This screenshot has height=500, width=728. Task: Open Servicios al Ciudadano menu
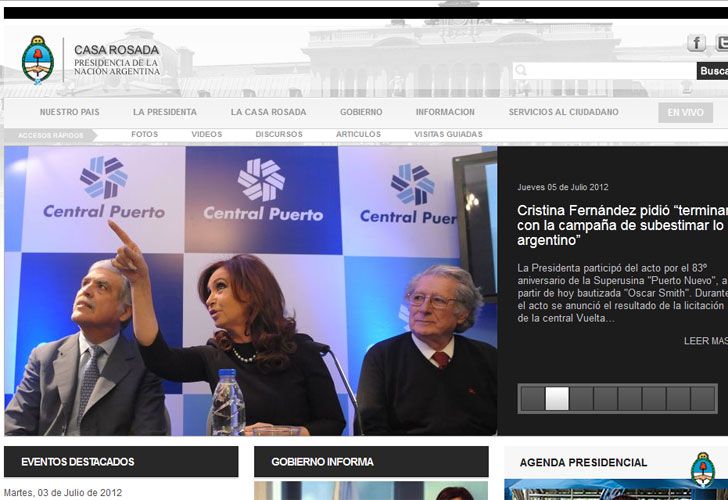[564, 112]
